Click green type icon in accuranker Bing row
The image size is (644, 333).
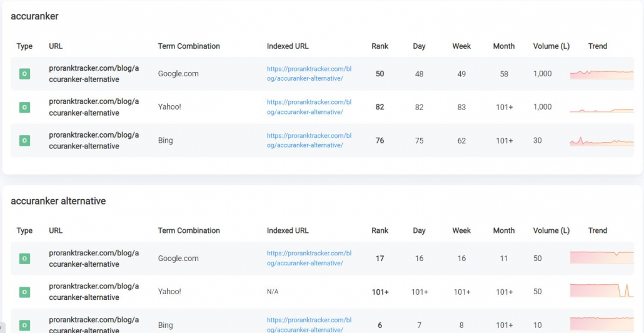(24, 141)
